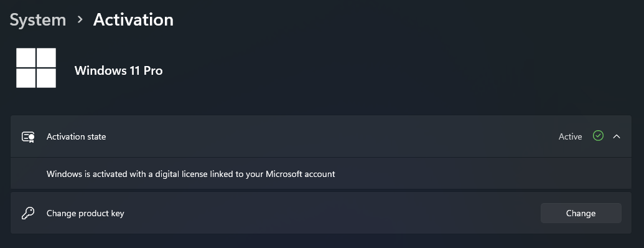Select the Windows 11 Pro edition title

coord(118,71)
